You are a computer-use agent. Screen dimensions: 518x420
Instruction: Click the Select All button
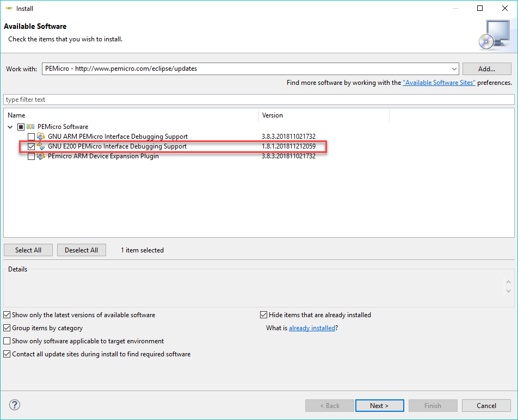[28, 250]
